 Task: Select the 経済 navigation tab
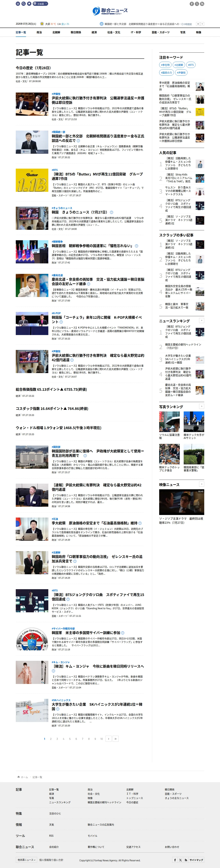tap(94, 32)
